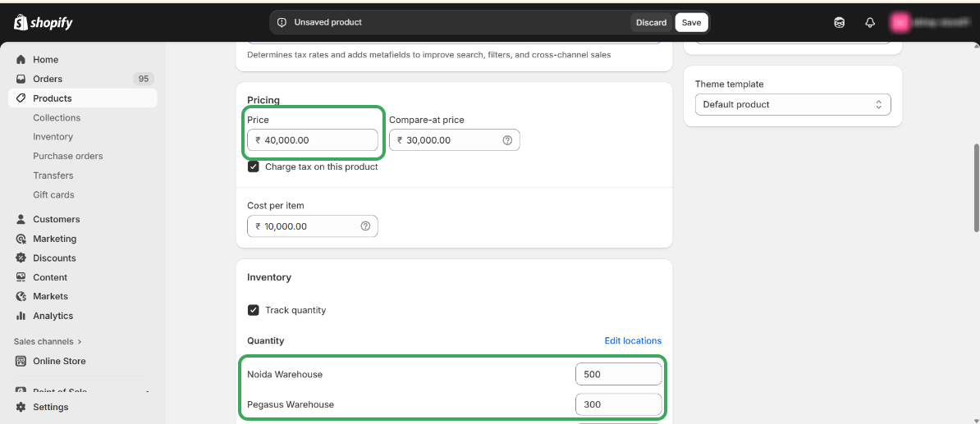Image resolution: width=980 pixels, height=424 pixels.
Task: Expand the Sales channels section
Action: click(x=48, y=341)
